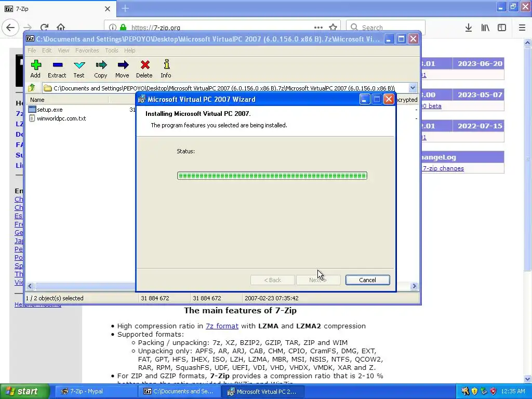Screen dimensions: 532x399
Task: Click the browser forward arrow
Action: click(x=28, y=28)
